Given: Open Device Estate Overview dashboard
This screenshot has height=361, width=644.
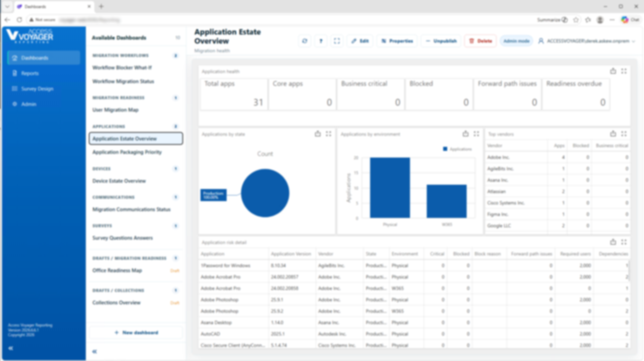Looking at the screenshot, I should coord(136,181).
